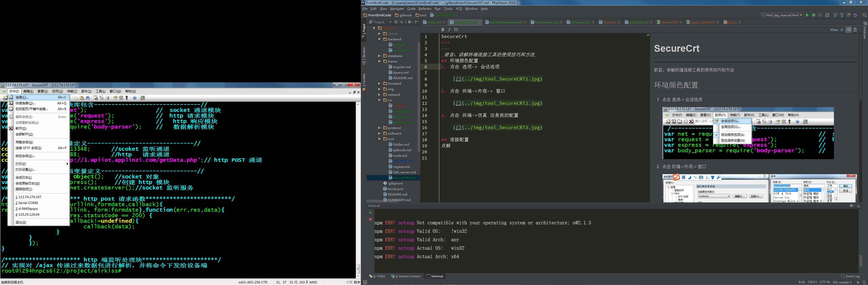
Task: Collapse the backend folder in project tree
Action: pyautogui.click(x=379, y=39)
